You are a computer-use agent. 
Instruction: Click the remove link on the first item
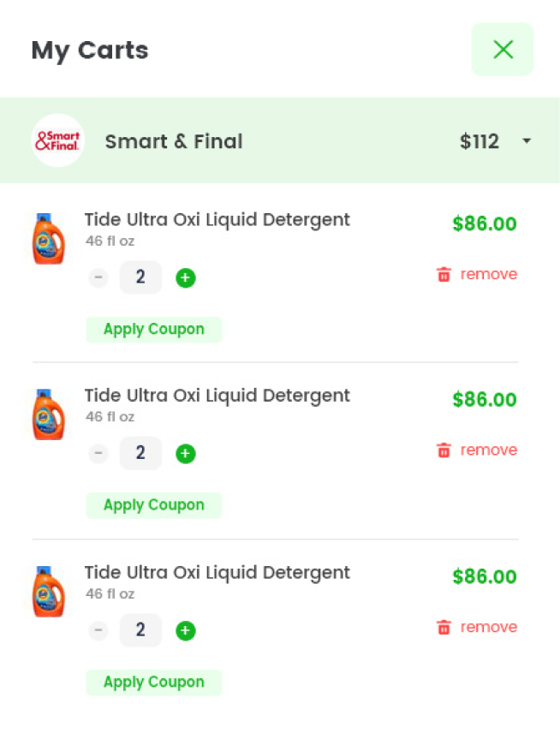point(488,274)
